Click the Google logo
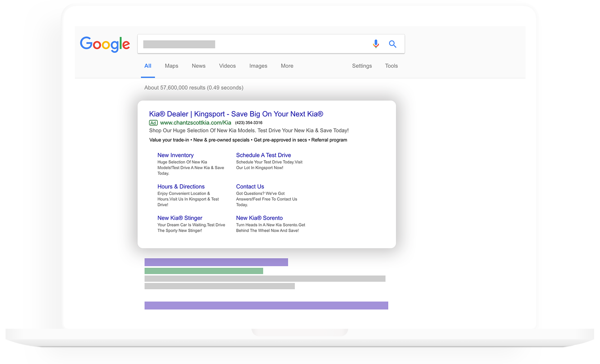The image size is (600, 364). tap(105, 44)
